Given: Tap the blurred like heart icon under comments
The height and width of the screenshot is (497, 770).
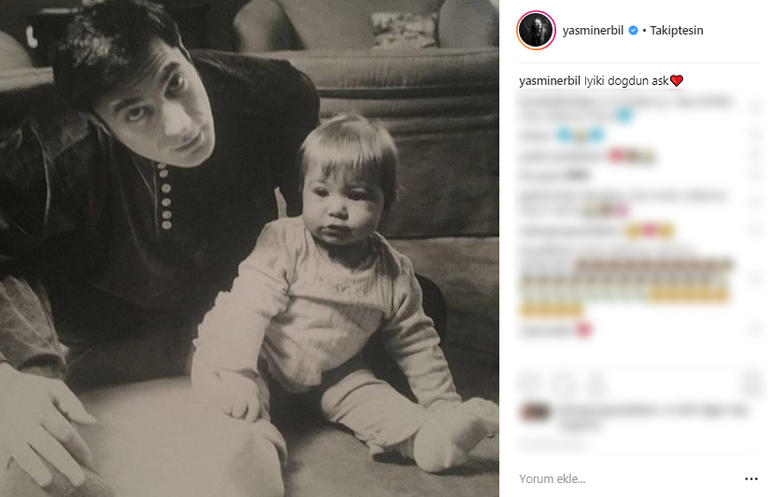Looking at the screenshot, I should pos(529,383).
